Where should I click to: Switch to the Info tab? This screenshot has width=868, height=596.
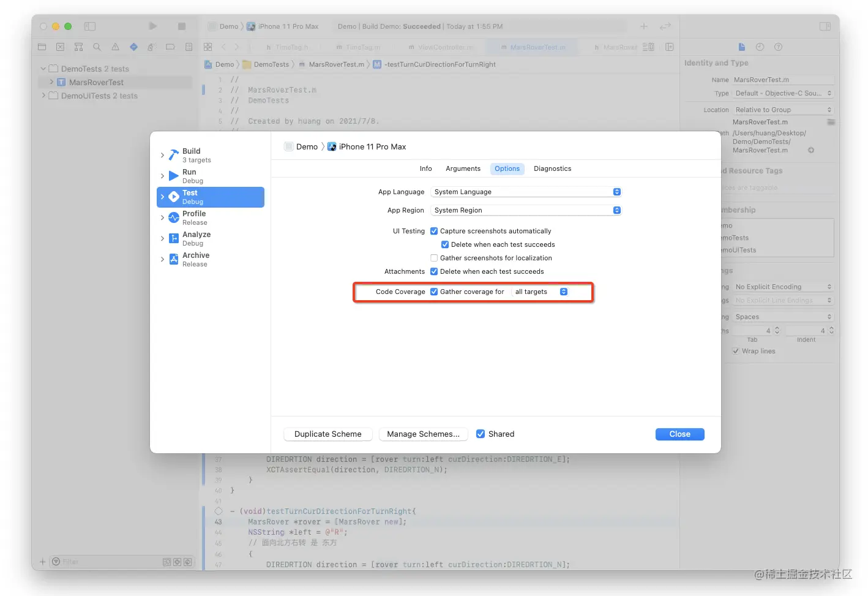point(426,168)
